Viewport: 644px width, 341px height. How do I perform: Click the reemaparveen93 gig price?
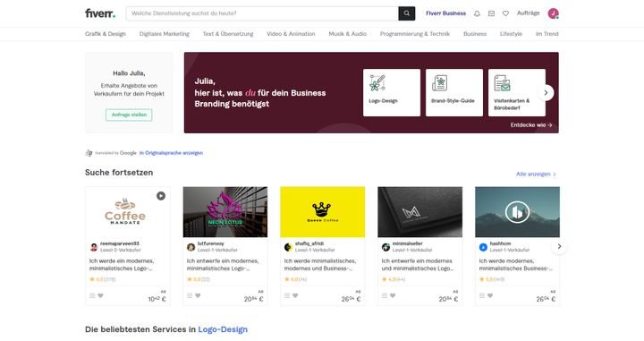pyautogui.click(x=157, y=299)
